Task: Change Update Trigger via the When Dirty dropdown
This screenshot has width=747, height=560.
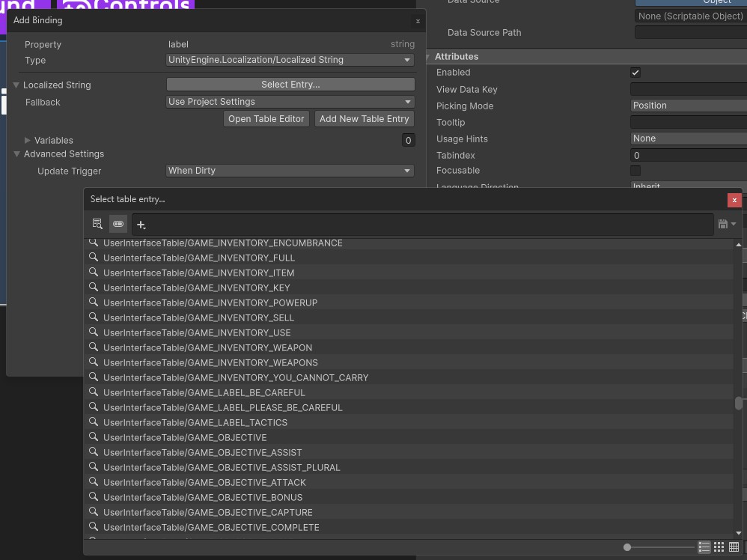Action: click(x=290, y=171)
